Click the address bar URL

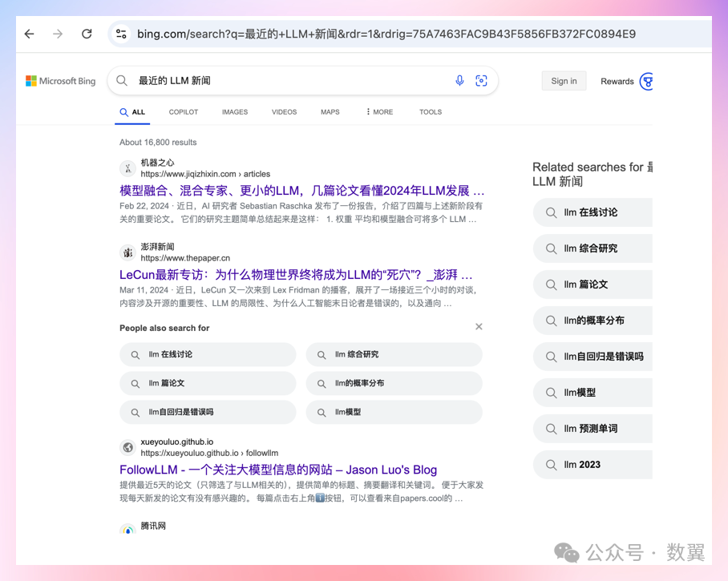coord(386,34)
